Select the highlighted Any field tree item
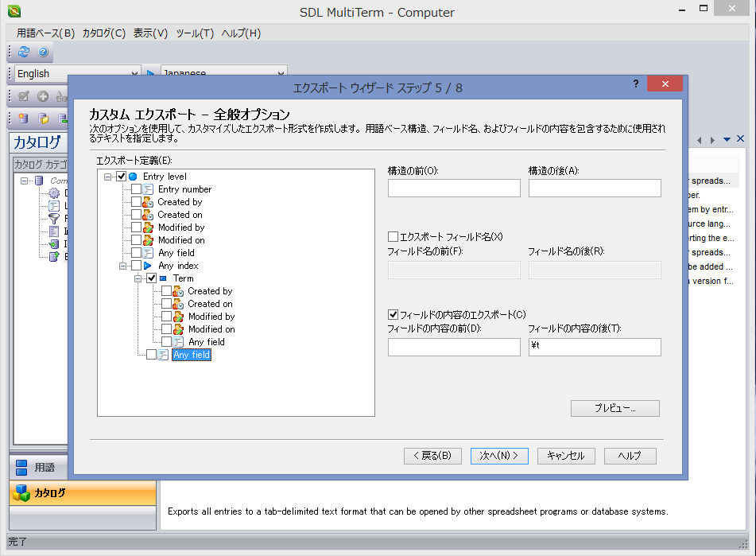 coord(192,355)
